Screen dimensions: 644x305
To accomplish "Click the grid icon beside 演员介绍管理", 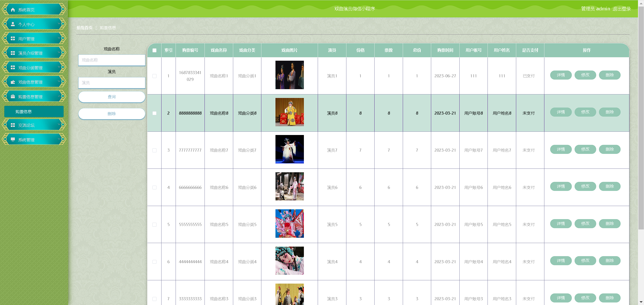I will pos(13,53).
